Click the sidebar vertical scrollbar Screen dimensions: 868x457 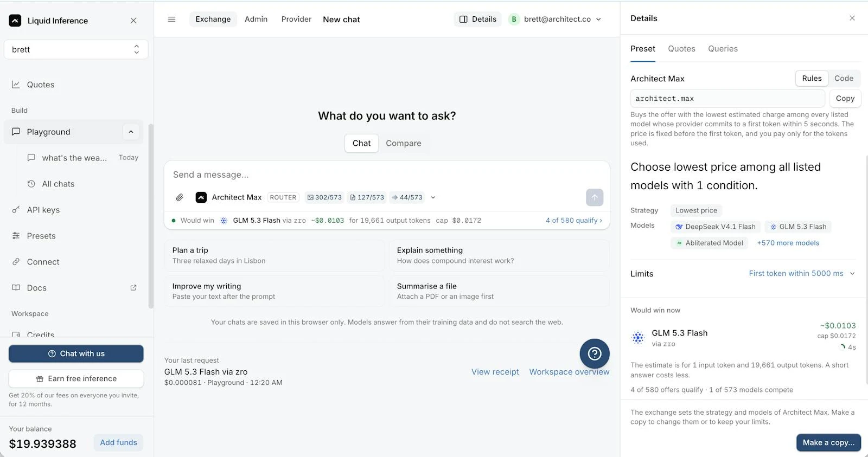tap(151, 216)
